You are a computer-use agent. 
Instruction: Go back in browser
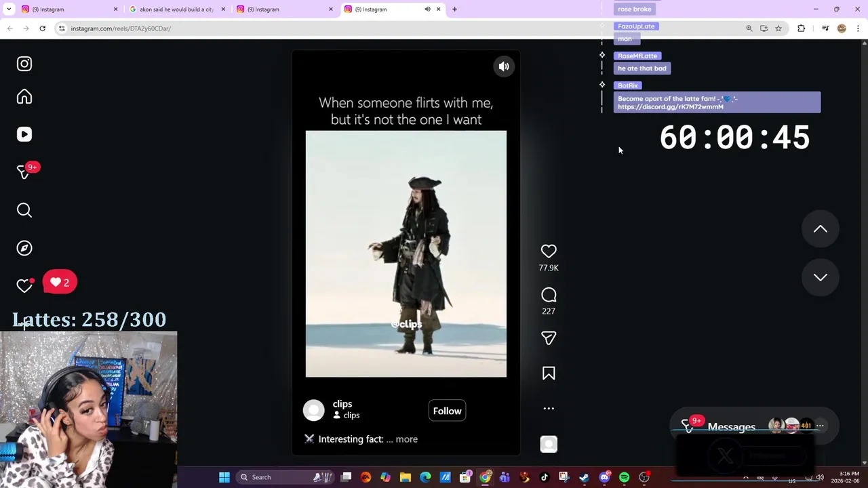(9, 28)
